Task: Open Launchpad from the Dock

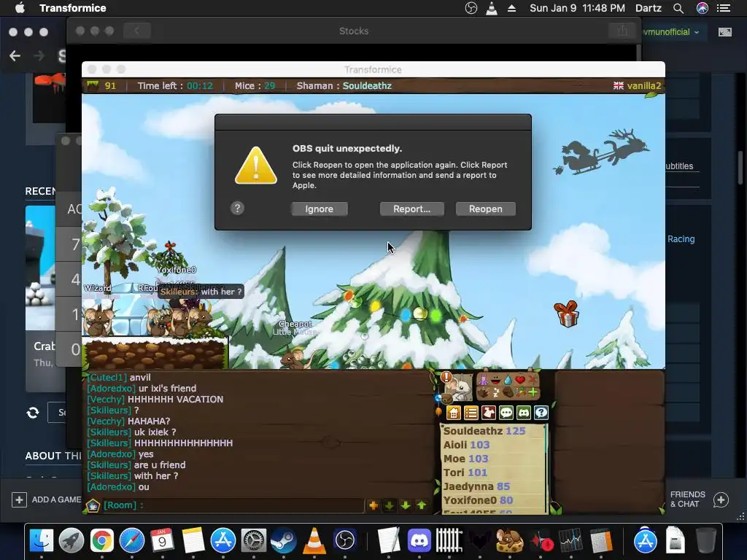Action: 71,540
